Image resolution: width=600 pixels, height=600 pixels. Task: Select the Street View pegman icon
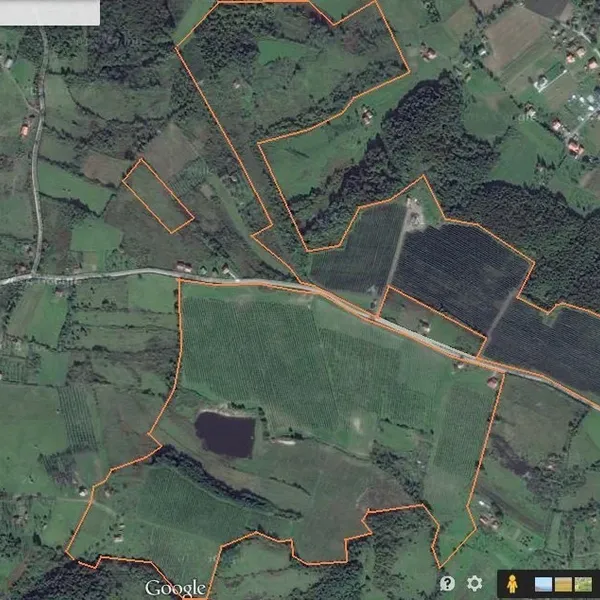coord(512,584)
